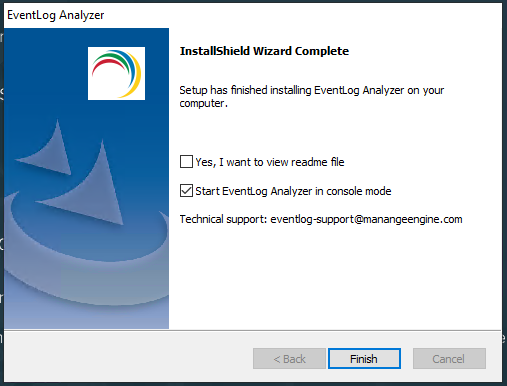Screen dimensions: 507x386
Task: Uncheck the start in console mode checkbox
Action: point(186,191)
